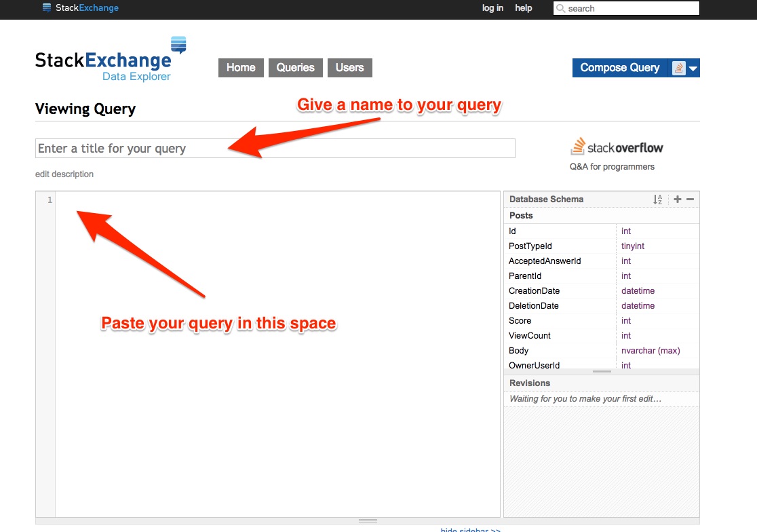Click the search magnifier icon
The height and width of the screenshot is (532, 757).
[x=560, y=8]
